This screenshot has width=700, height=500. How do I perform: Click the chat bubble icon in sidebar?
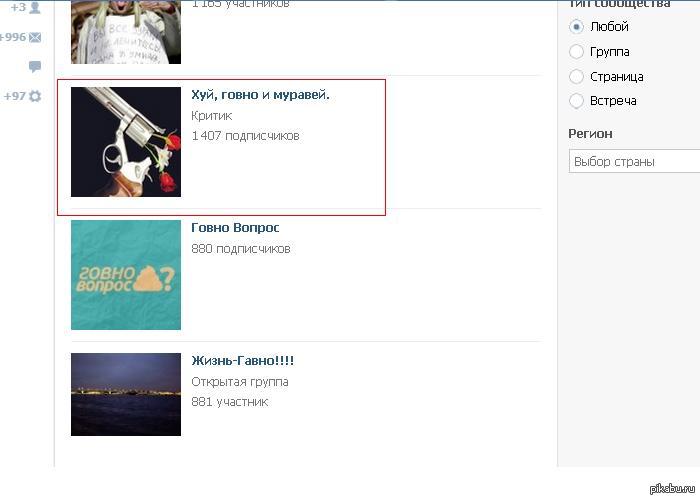[x=35, y=67]
